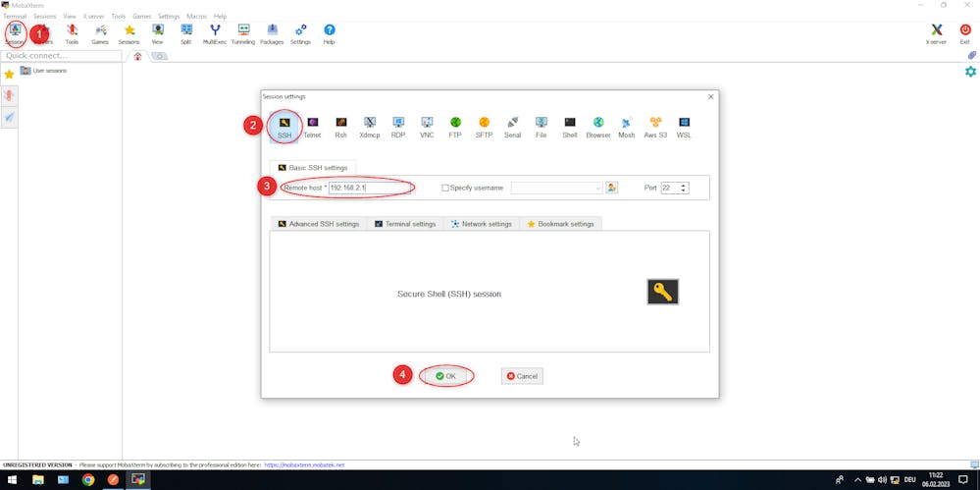Switch to Terminal settings tab

pyautogui.click(x=405, y=224)
